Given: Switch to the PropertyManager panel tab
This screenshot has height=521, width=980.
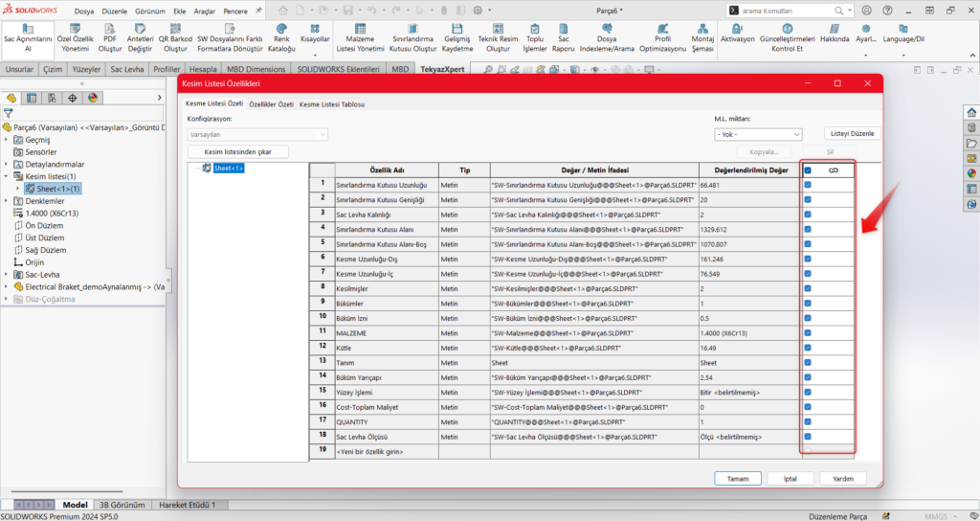Looking at the screenshot, I should tap(32, 99).
